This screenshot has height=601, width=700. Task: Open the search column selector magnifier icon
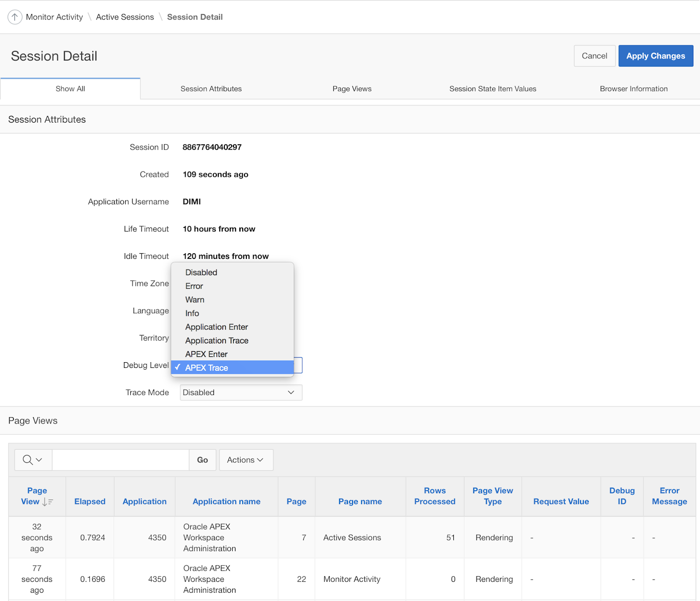tap(28, 460)
